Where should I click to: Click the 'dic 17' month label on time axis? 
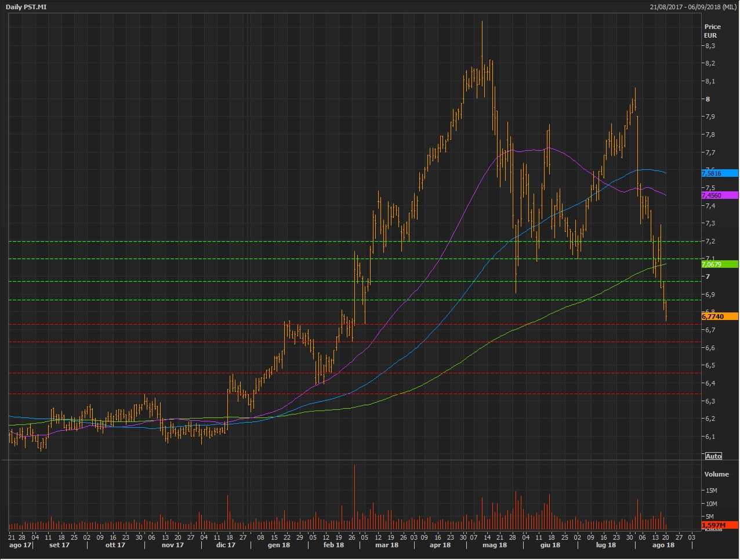click(x=226, y=545)
